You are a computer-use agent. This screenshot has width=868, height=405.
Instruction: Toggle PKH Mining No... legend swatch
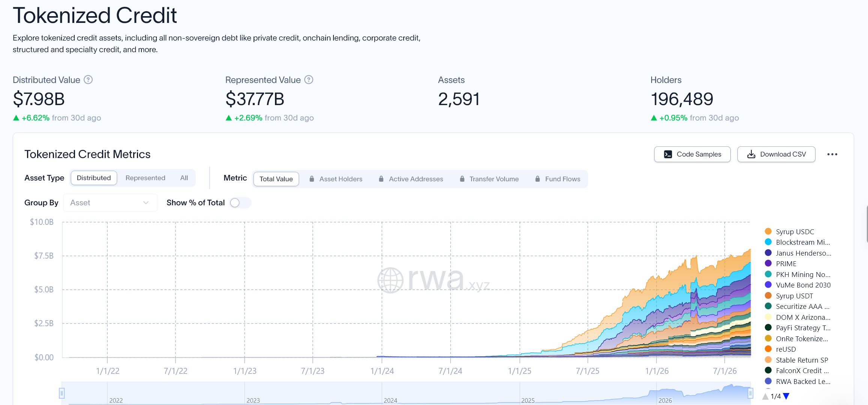click(768, 274)
